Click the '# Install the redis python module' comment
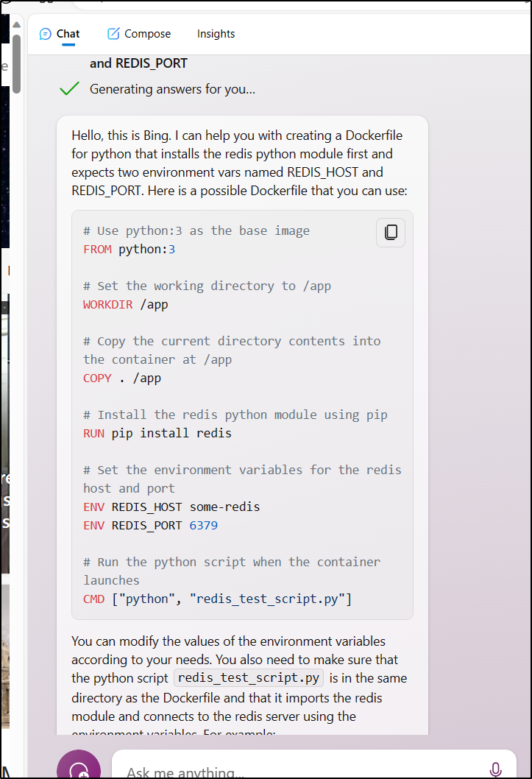Image resolution: width=532 pixels, height=779 pixels. [x=235, y=415]
